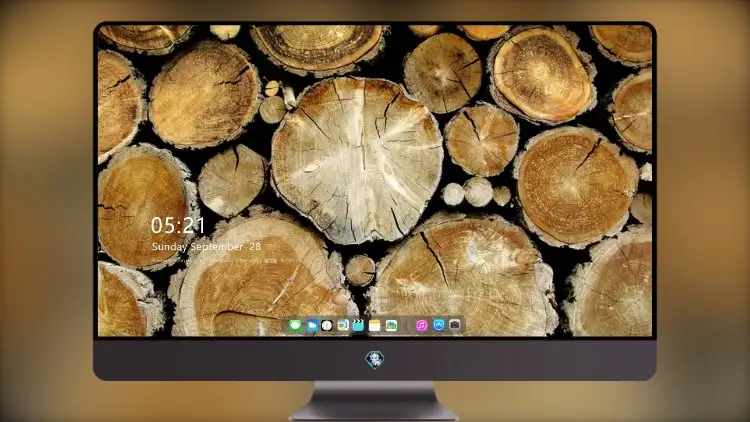750x422 pixels.
Task: Open the Clock app in the dock
Action: [x=327, y=325]
